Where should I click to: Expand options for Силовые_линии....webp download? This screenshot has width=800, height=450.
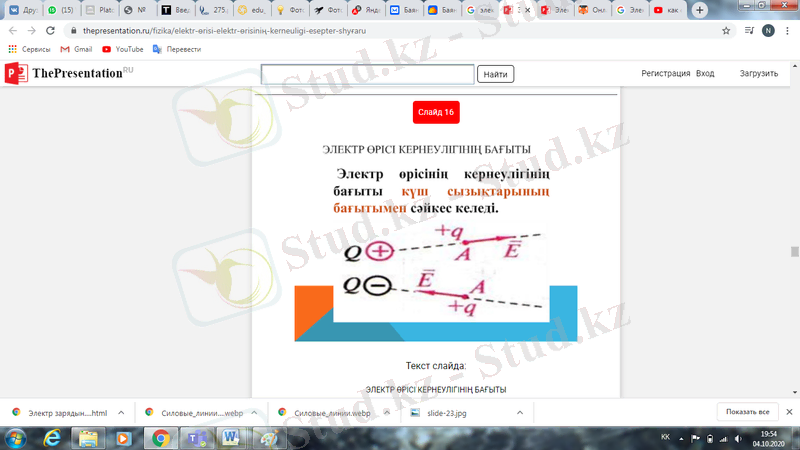tap(254, 413)
